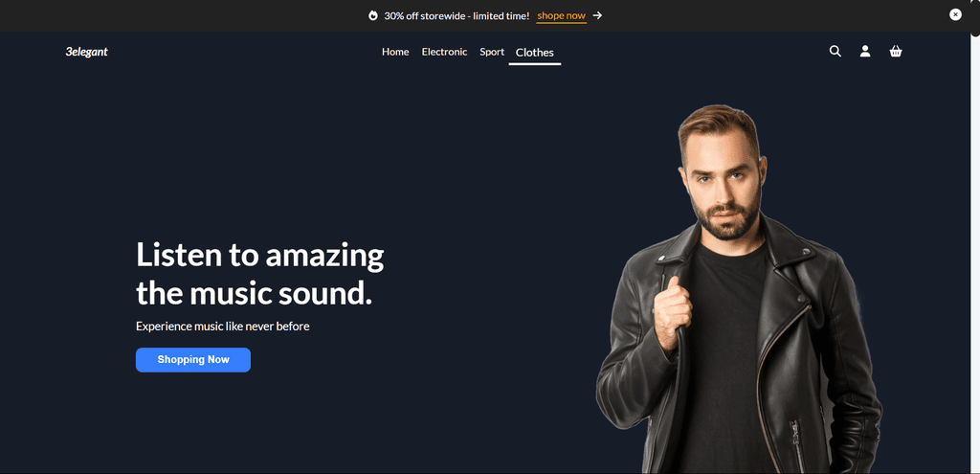Screen dimensions: 980x474
Task: Open the Electronic category
Action: [444, 52]
